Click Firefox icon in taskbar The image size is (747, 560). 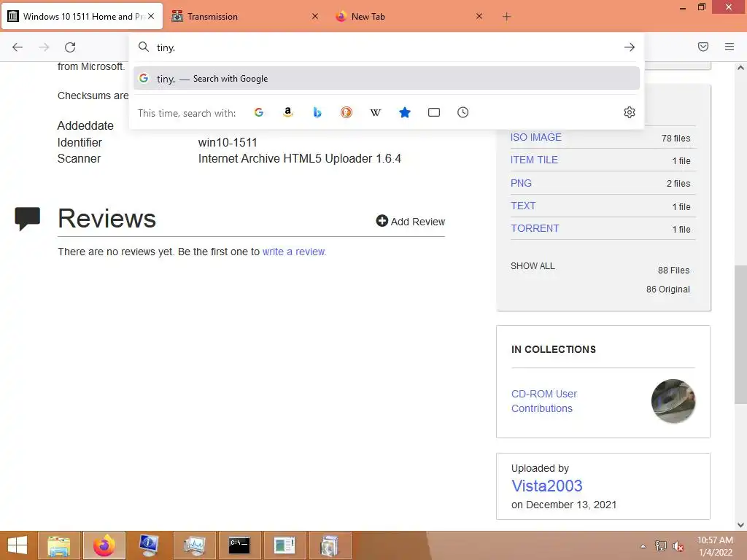[x=104, y=545]
